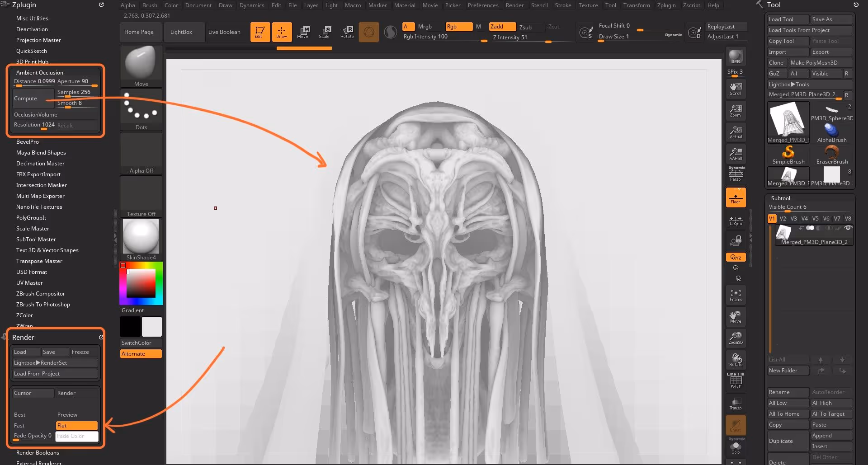Collapse the Ambient Occlusion section
868x465 pixels.
click(40, 73)
